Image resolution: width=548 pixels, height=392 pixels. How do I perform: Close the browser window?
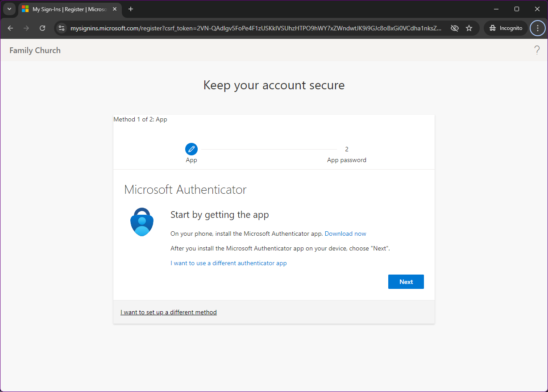click(537, 9)
